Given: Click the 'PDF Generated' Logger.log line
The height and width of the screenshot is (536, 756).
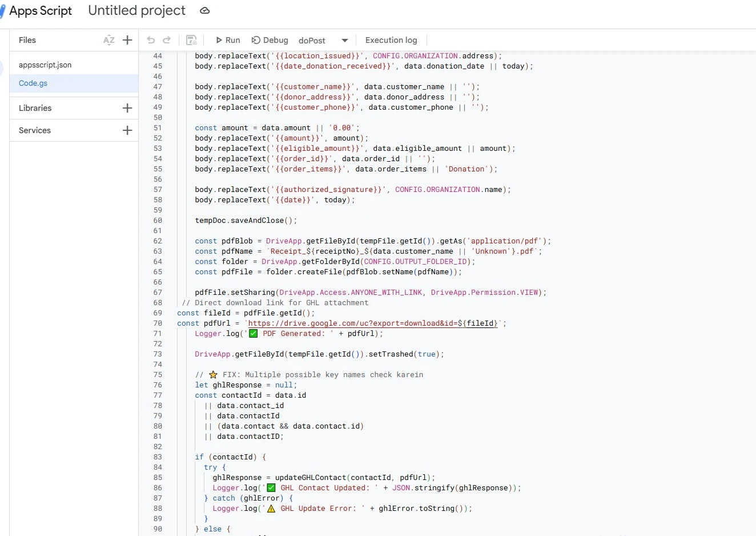Looking at the screenshot, I should [289, 334].
